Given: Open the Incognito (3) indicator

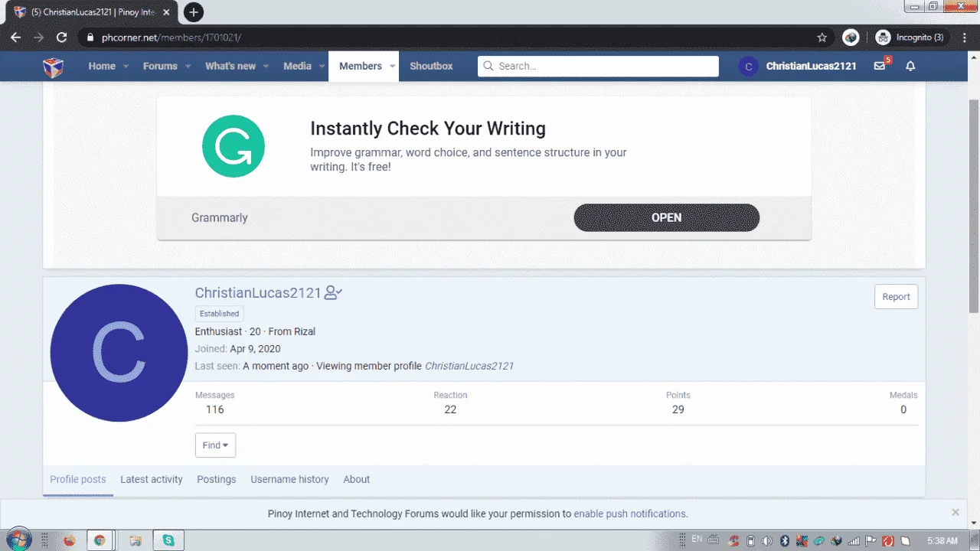Looking at the screenshot, I should [910, 37].
